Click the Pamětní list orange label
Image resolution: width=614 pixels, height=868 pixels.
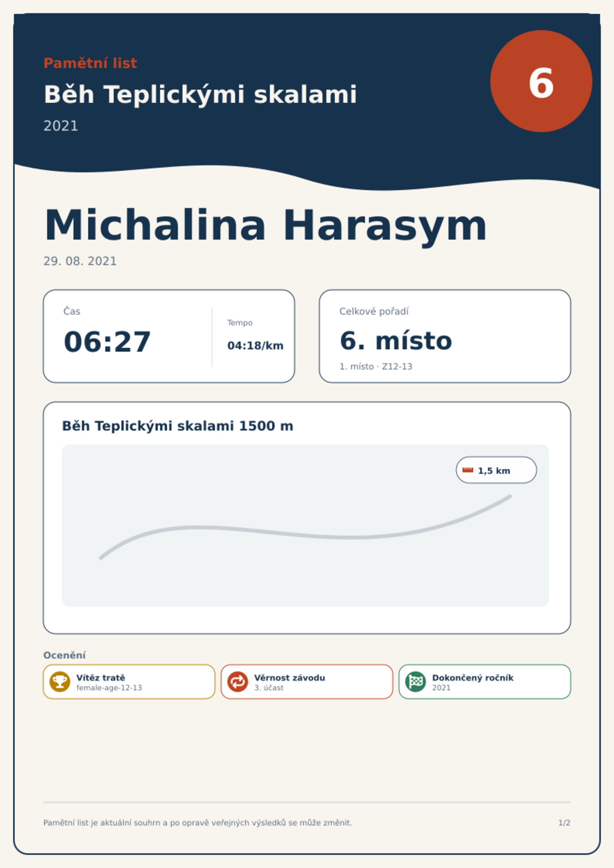90,63
